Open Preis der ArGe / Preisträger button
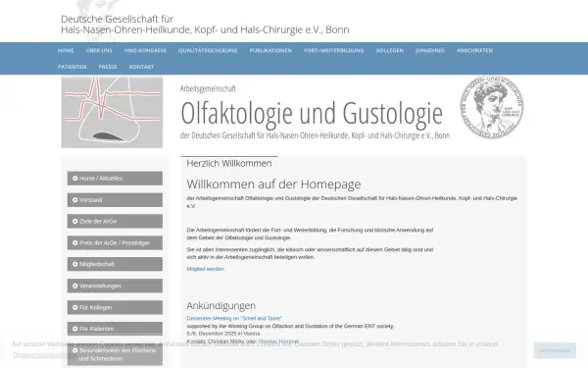This screenshot has height=368, width=588. tap(115, 243)
